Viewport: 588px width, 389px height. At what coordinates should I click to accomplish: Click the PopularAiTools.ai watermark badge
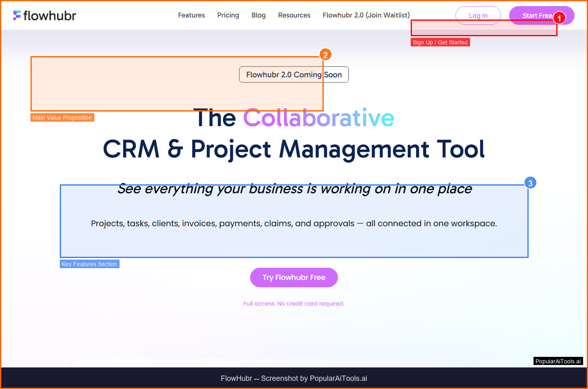point(558,361)
